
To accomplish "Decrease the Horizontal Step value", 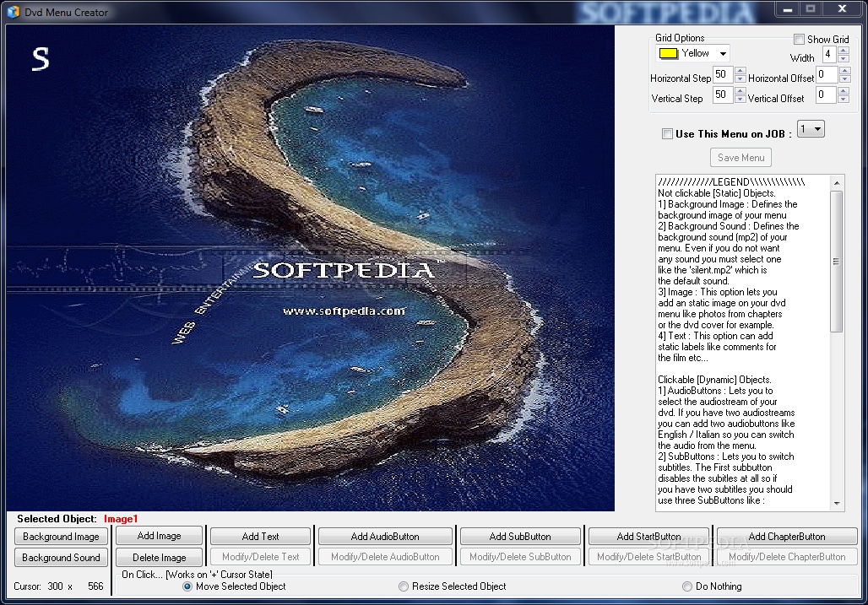I will pyautogui.click(x=741, y=78).
